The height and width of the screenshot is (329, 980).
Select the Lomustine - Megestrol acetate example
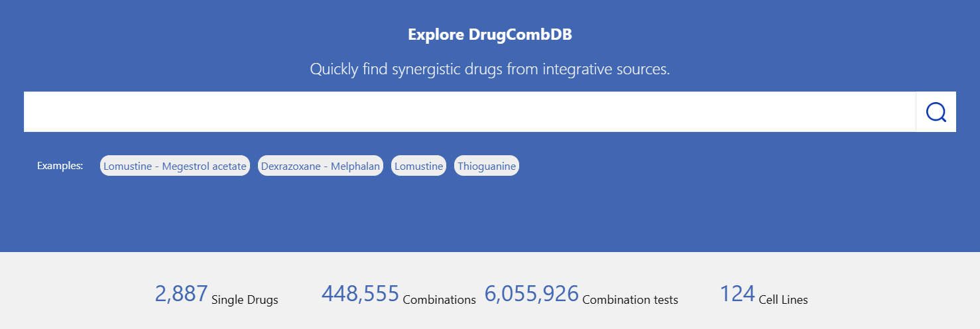175,166
